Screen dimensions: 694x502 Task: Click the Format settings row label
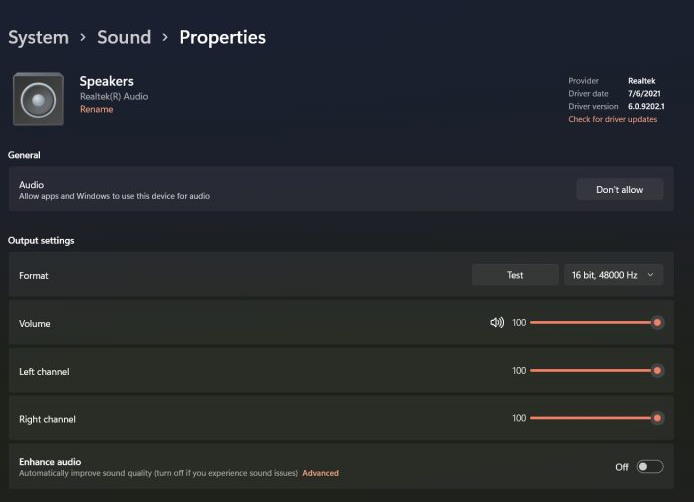point(34,275)
